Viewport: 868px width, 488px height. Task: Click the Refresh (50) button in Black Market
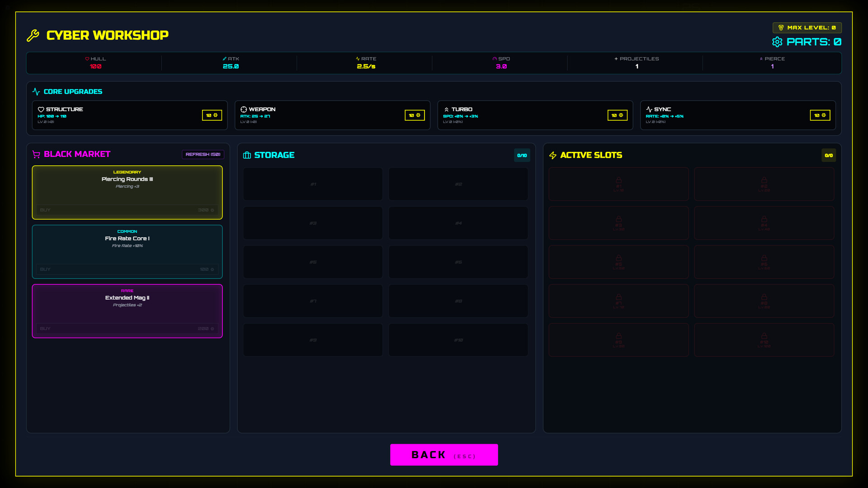point(203,154)
